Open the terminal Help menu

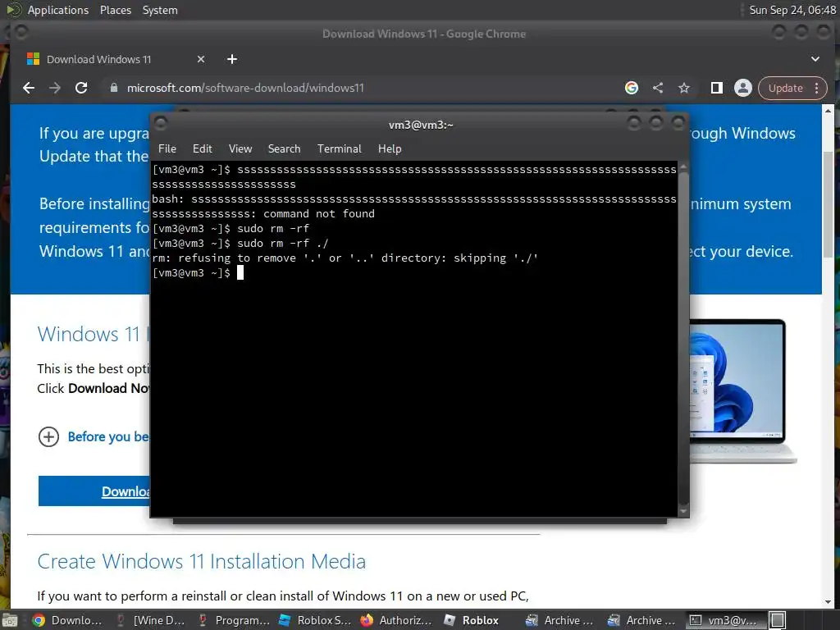click(390, 148)
